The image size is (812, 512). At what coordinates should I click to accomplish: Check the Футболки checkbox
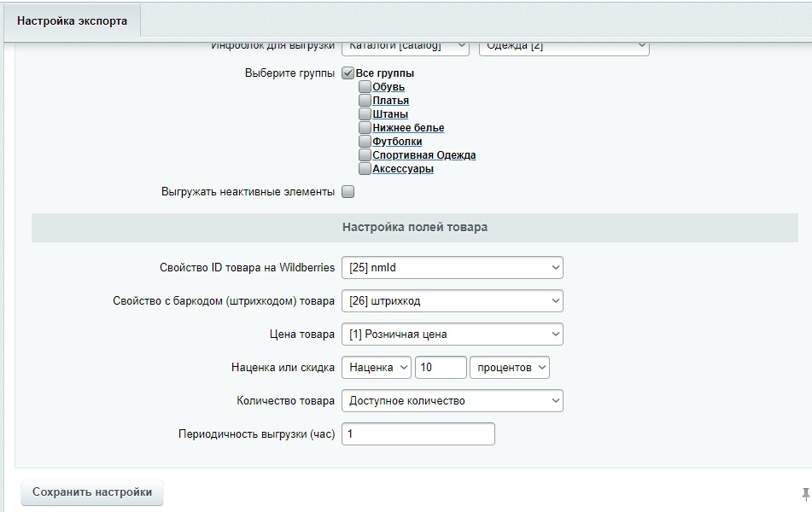click(365, 142)
